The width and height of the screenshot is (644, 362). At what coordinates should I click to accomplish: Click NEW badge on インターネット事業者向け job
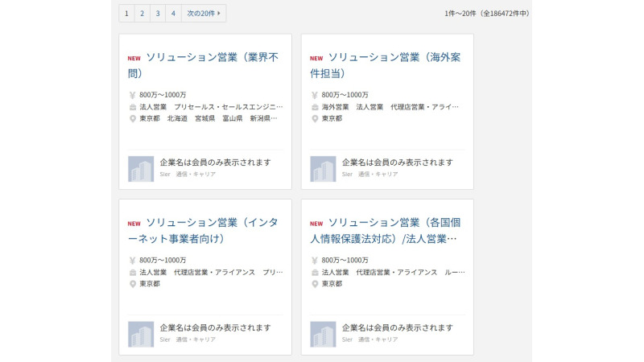click(x=134, y=224)
